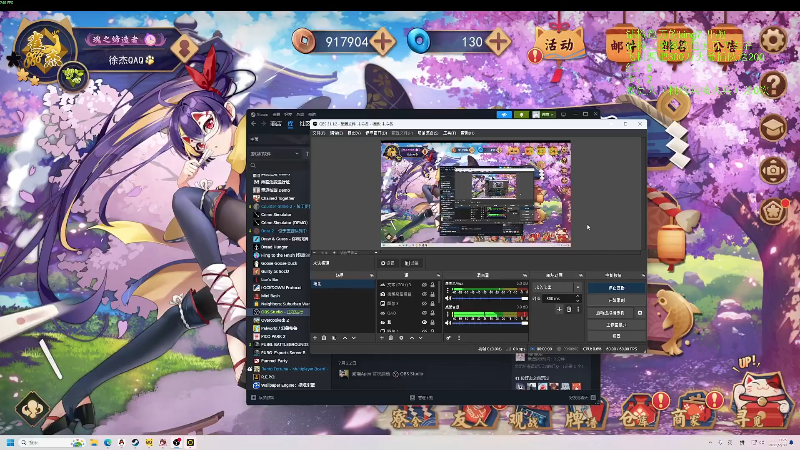
Task: Open three-dot menu of first mixer channel
Action: tap(448, 290)
